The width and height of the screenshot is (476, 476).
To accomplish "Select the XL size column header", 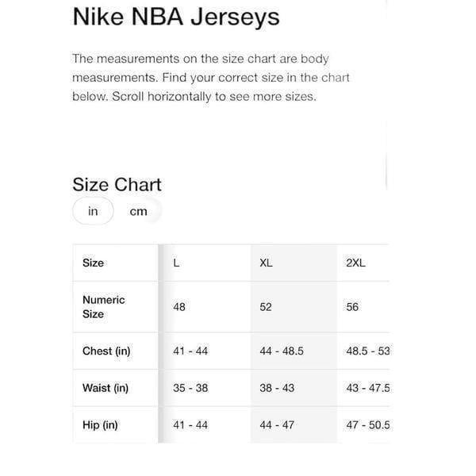I will coord(266,263).
